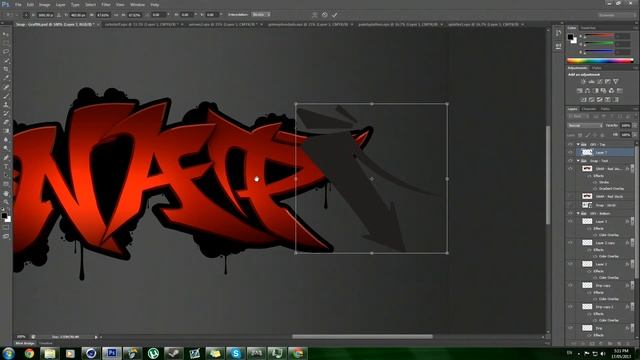The width and height of the screenshot is (640, 360).
Task: Click the red channel slider
Action: [599, 36]
